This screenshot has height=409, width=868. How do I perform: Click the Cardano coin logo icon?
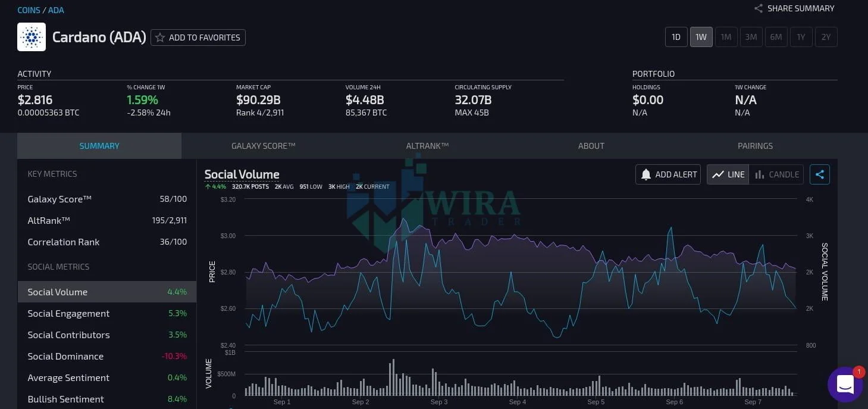point(32,38)
